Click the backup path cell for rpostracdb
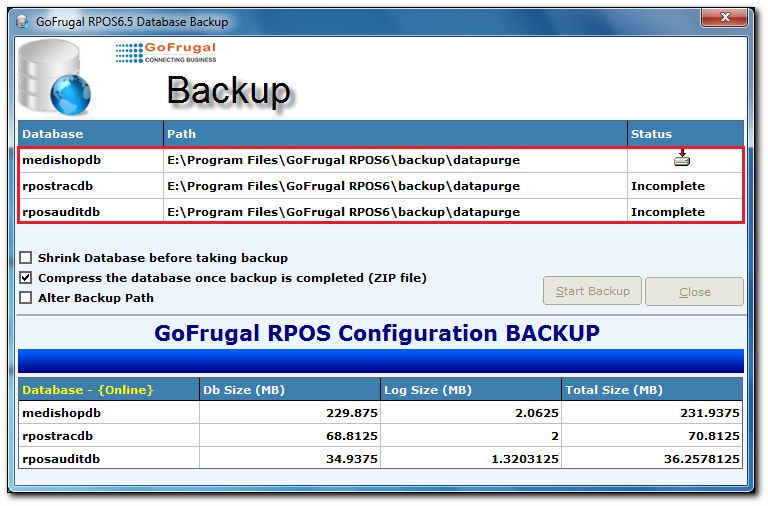Image resolution: width=768 pixels, height=506 pixels. coord(395,186)
